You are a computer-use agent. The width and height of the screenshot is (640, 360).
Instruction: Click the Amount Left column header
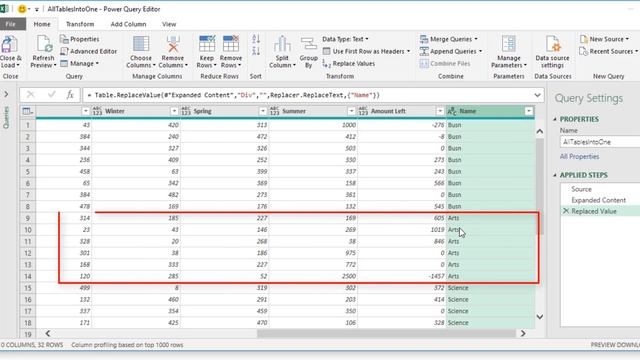tap(401, 111)
